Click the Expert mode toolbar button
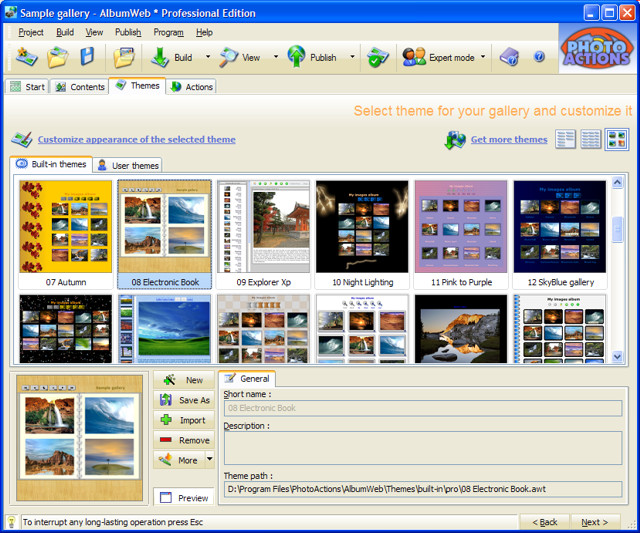The image size is (640, 533). [x=438, y=57]
